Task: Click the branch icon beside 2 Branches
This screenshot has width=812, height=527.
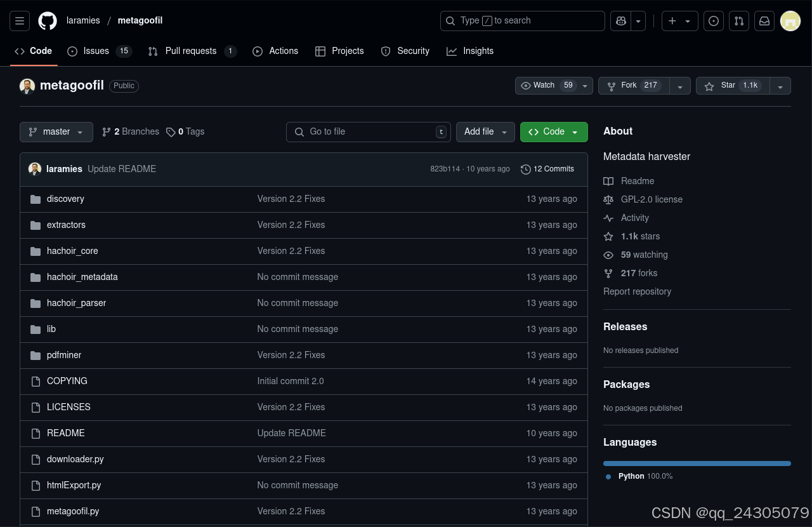Action: click(x=107, y=131)
